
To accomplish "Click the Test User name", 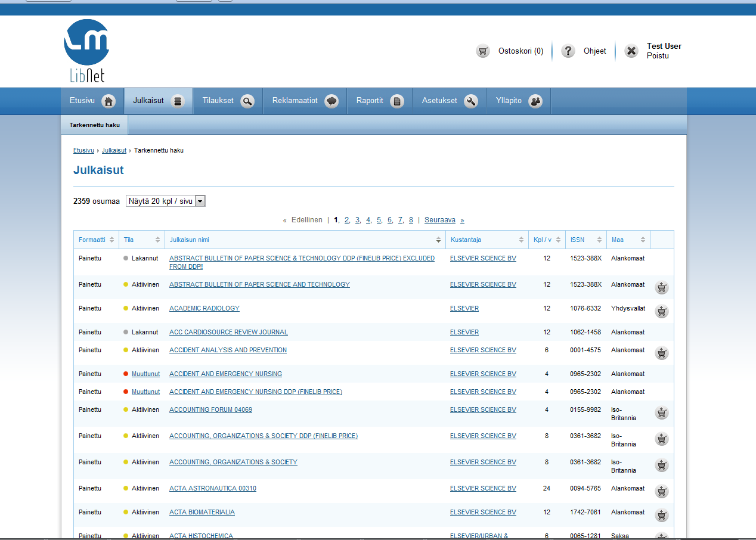I will (664, 46).
